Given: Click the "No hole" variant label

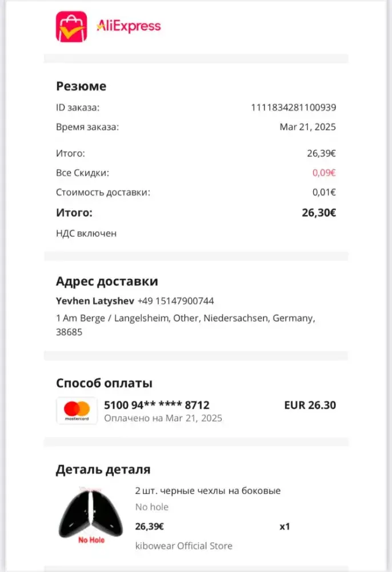Looking at the screenshot, I should tap(152, 507).
